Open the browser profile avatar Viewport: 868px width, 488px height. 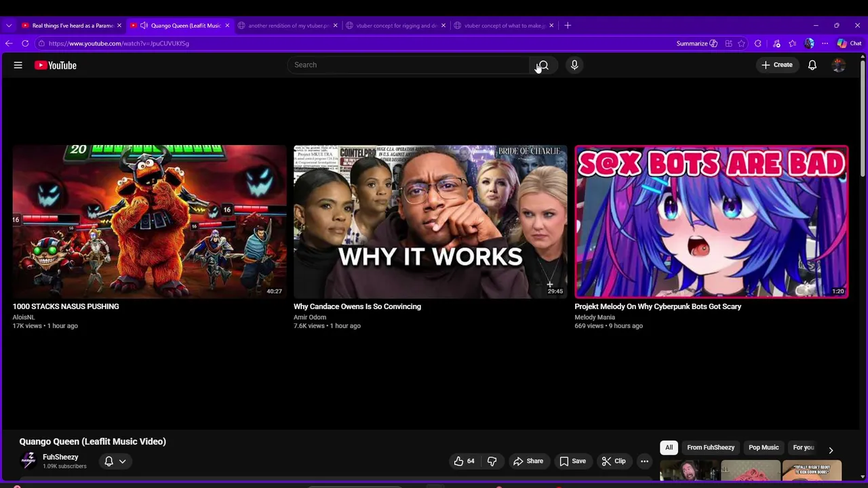pos(809,43)
